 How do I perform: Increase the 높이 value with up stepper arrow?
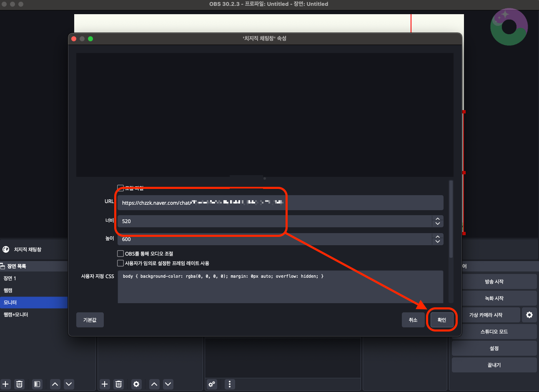[438, 236]
